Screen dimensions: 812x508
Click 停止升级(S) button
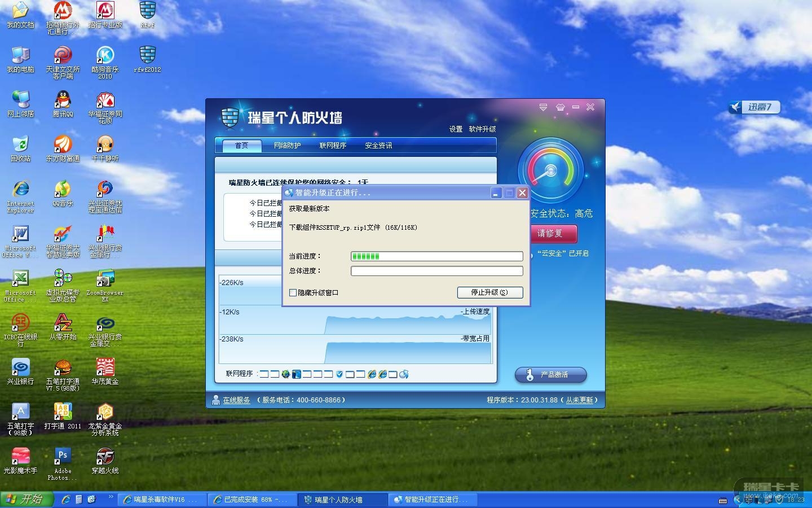(490, 292)
